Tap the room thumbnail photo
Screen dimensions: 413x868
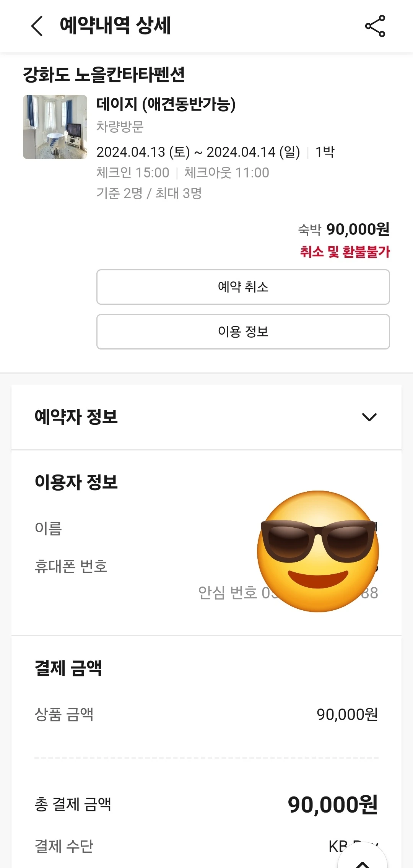(55, 127)
